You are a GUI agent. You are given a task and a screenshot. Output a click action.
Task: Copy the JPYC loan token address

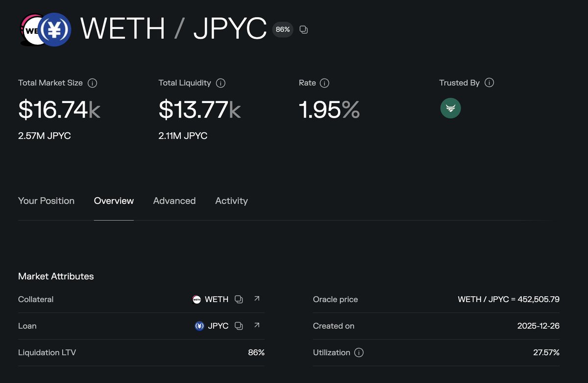pyautogui.click(x=239, y=326)
